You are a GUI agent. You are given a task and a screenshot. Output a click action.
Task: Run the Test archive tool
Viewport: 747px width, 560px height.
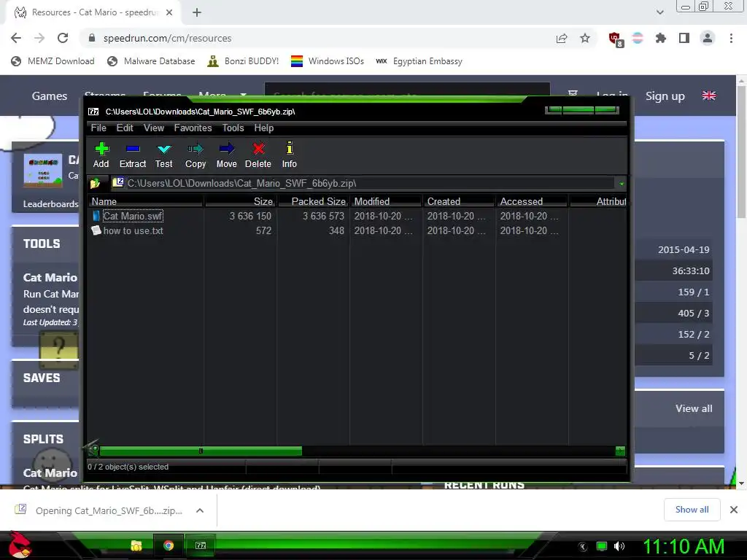164,155
